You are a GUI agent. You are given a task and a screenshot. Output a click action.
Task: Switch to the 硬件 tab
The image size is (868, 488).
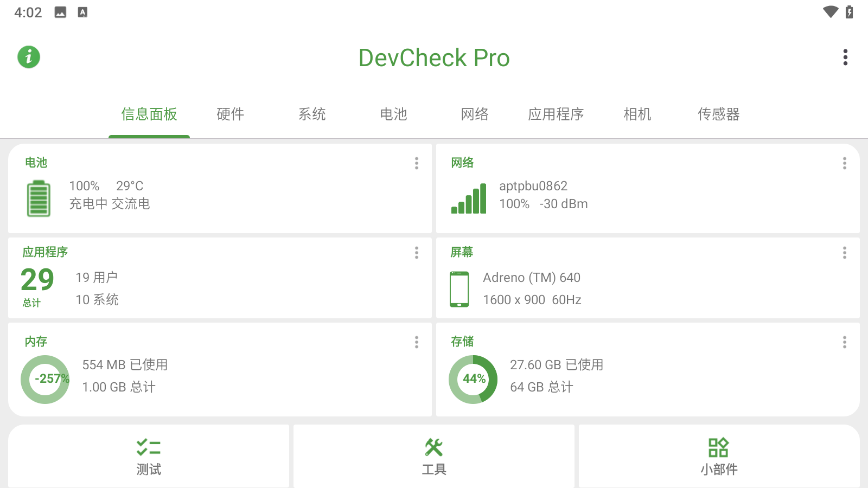click(x=231, y=114)
